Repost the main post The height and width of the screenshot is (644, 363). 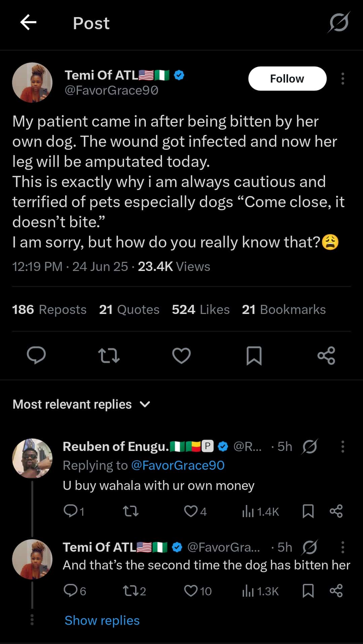[x=109, y=356]
